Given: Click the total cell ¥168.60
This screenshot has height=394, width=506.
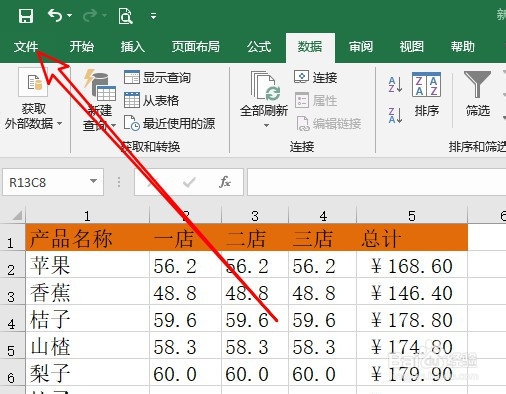Looking at the screenshot, I should (412, 265).
